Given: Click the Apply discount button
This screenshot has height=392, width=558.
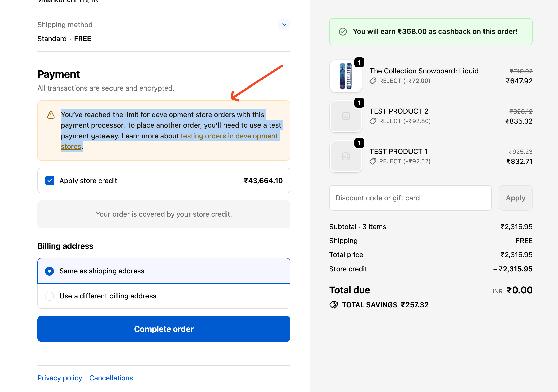Looking at the screenshot, I should tap(515, 198).
